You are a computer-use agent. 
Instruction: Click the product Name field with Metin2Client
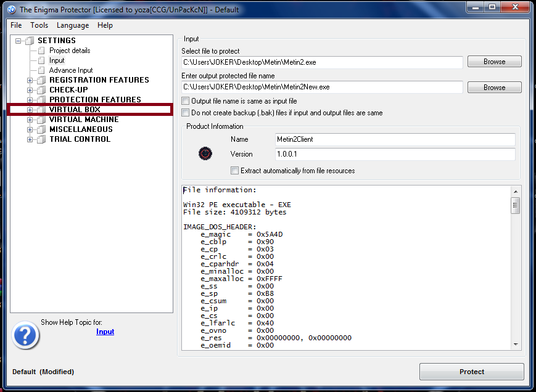pos(395,139)
